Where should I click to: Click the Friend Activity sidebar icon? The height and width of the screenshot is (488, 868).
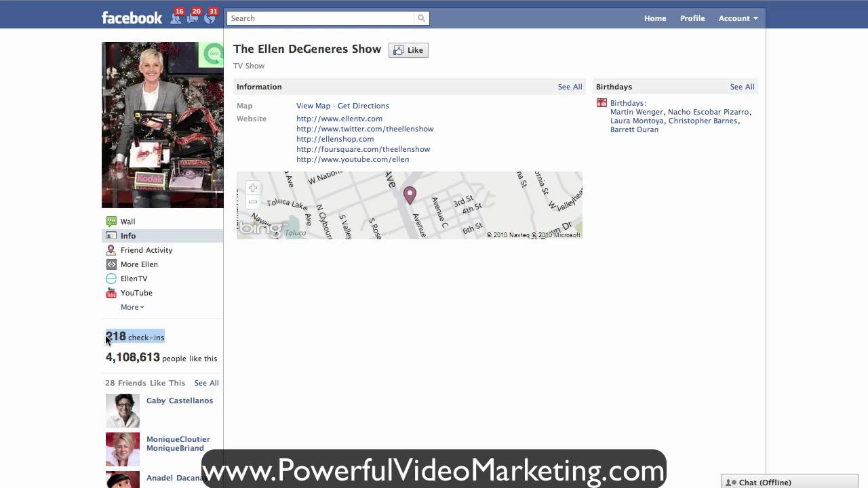click(x=111, y=250)
